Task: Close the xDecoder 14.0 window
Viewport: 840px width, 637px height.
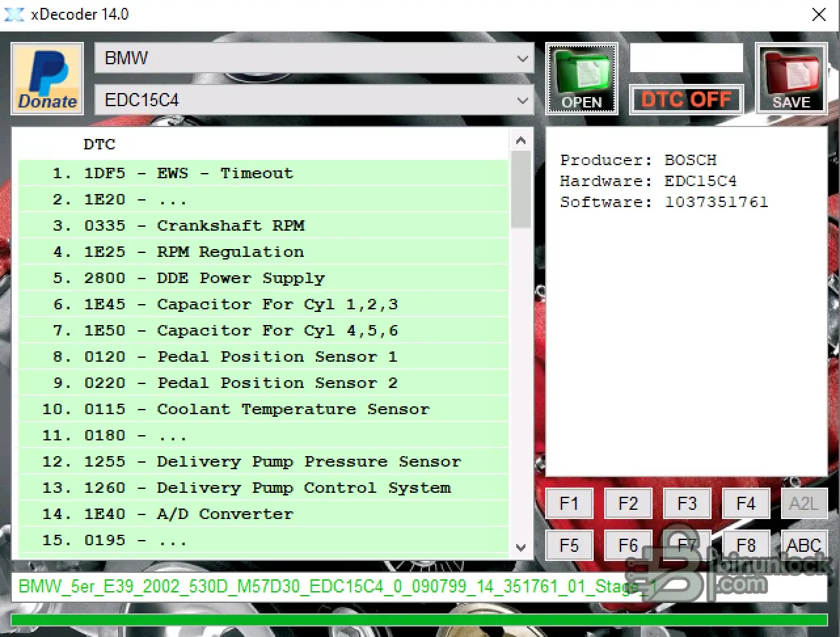Action: click(818, 14)
